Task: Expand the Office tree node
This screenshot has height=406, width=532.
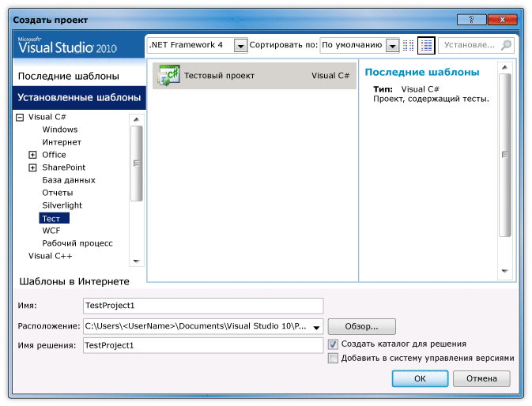Action: coord(32,156)
